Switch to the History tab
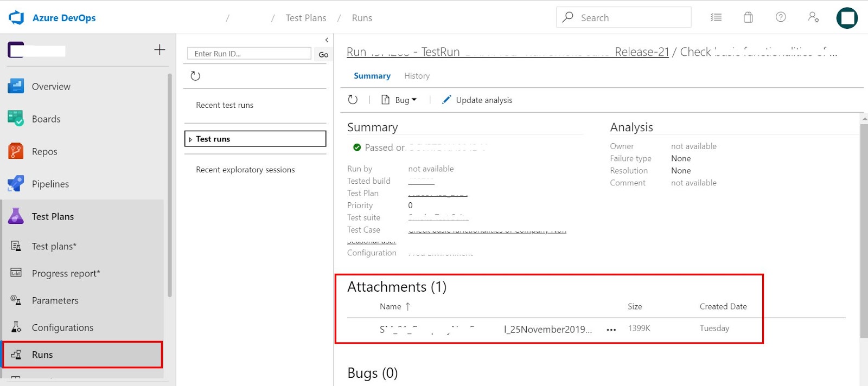This screenshot has height=386, width=868. click(x=417, y=76)
